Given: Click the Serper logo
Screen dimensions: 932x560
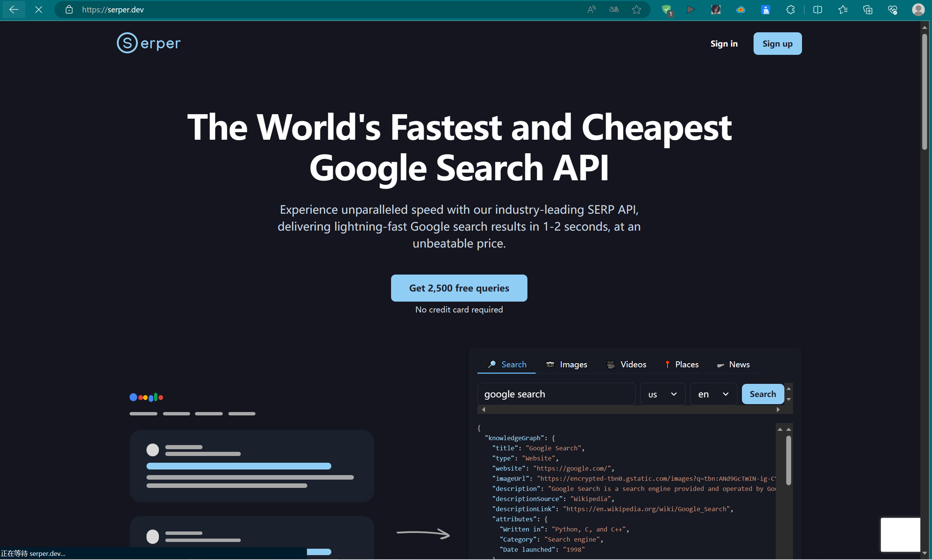Looking at the screenshot, I should [x=149, y=43].
